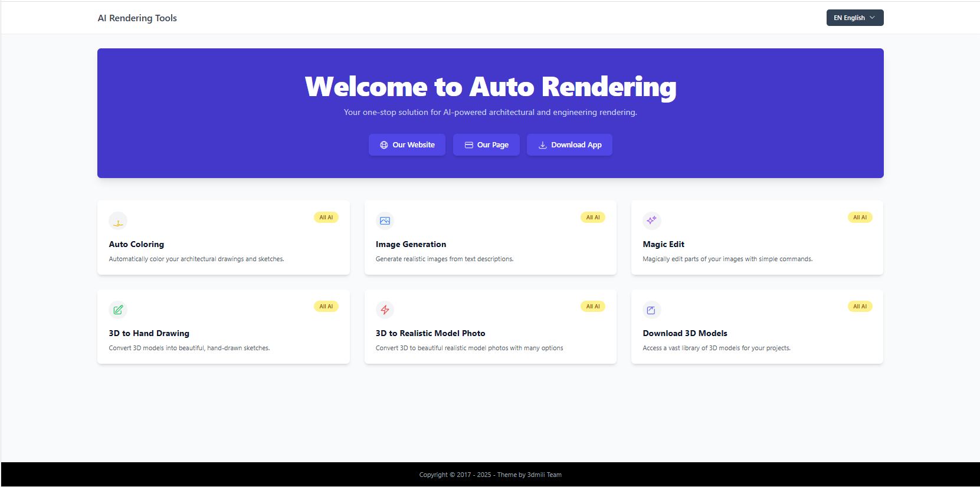Open the AI Rendering Tools home link
The width and height of the screenshot is (980, 487).
click(137, 18)
